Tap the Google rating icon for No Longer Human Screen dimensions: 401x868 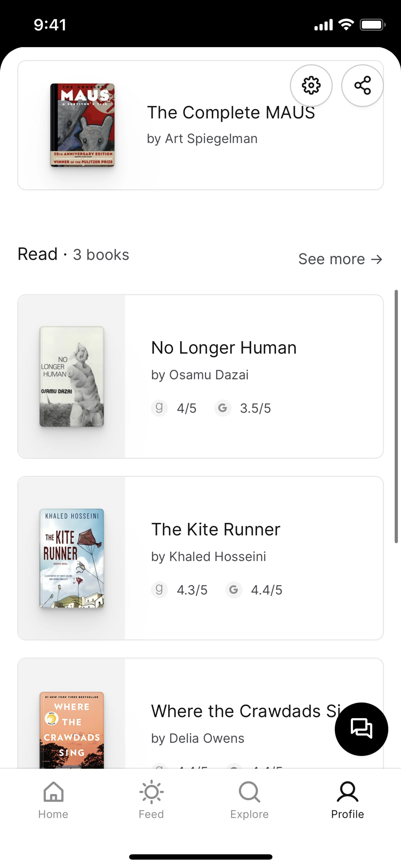[222, 408]
